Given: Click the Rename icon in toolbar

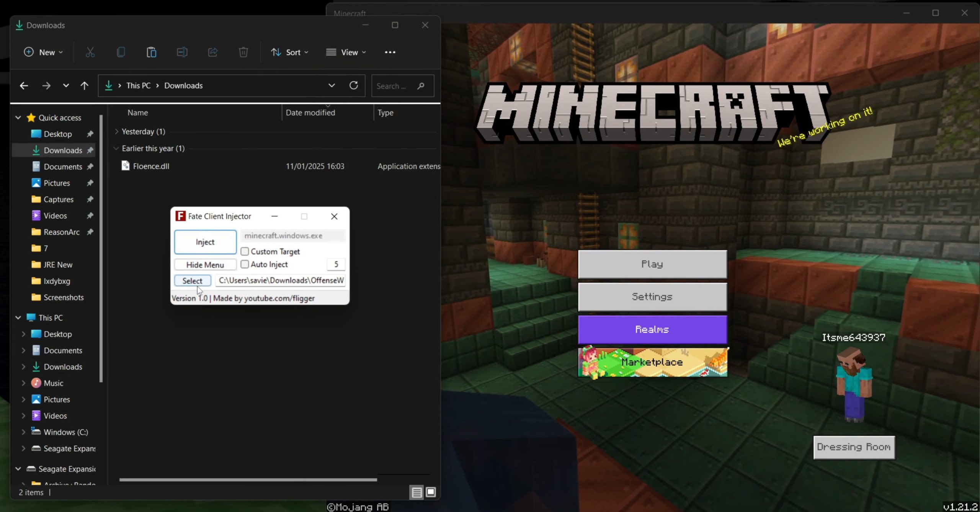Looking at the screenshot, I should click(182, 52).
